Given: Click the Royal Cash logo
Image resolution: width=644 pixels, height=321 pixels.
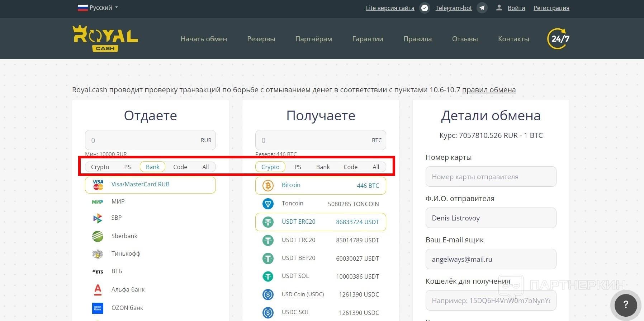Looking at the screenshot, I should point(105,38).
